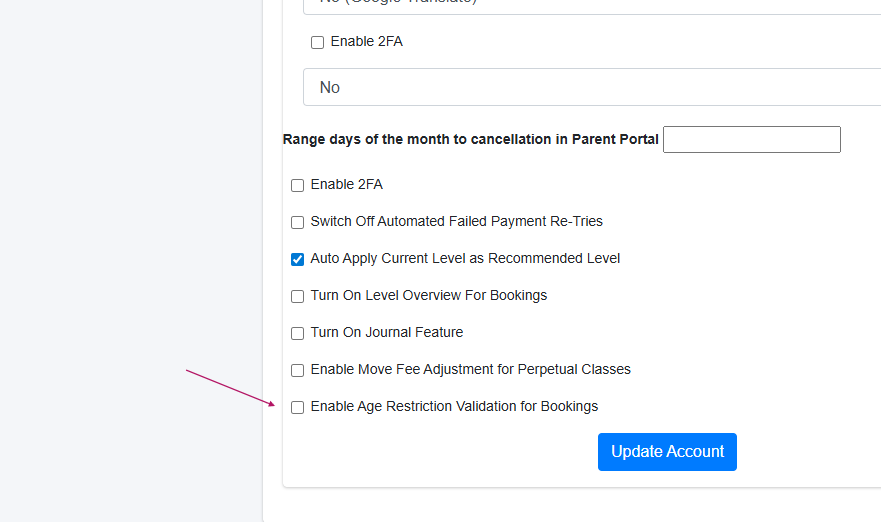Click the 'Auto Apply Current Level' label text
The image size is (881, 522).
coord(465,258)
